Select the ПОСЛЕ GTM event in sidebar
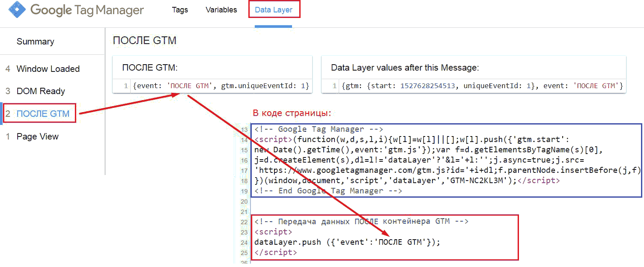The width and height of the screenshot is (644, 267). 43,114
